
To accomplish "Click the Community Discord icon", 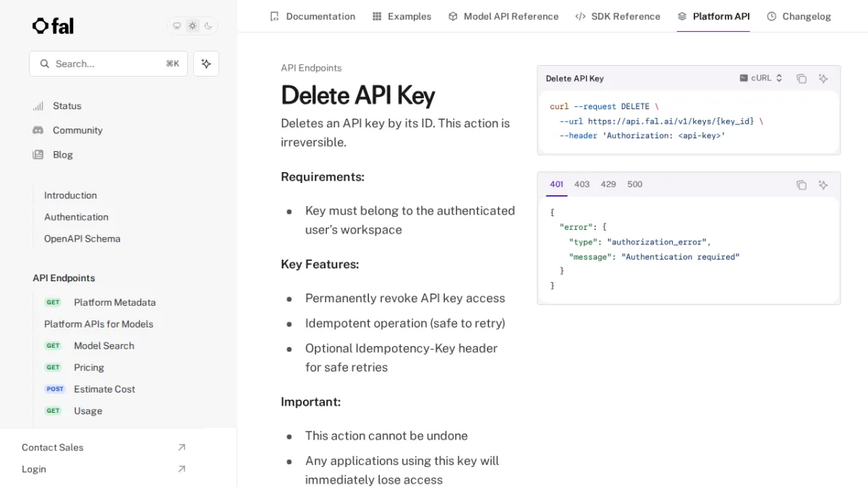I will point(38,130).
